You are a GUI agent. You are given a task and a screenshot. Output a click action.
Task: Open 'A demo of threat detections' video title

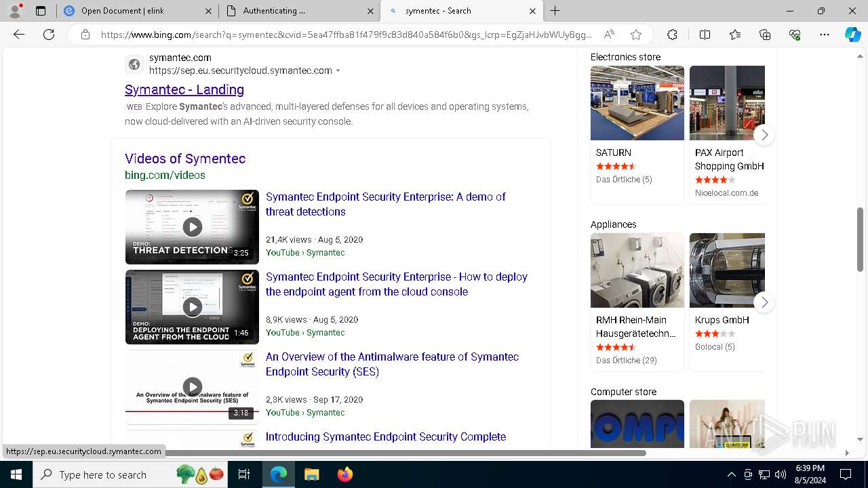pos(385,204)
